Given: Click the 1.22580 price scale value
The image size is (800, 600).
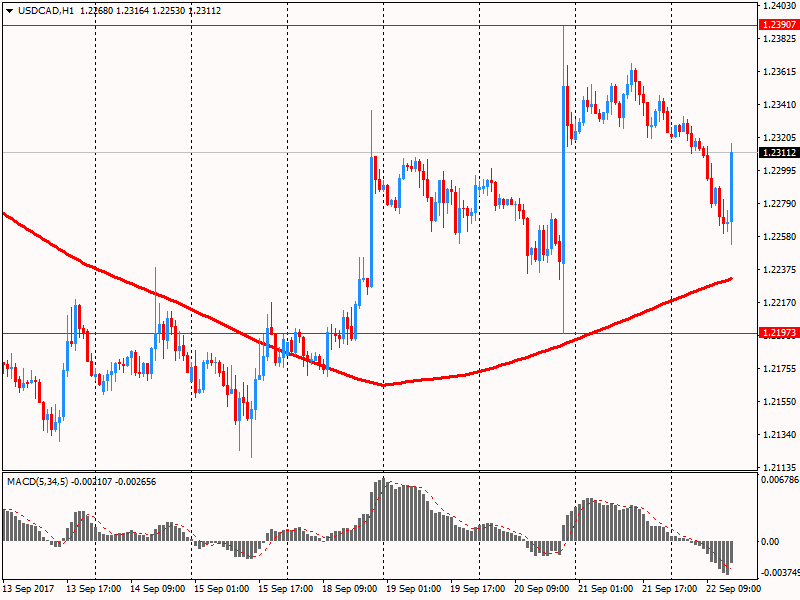Looking at the screenshot, I should (780, 237).
